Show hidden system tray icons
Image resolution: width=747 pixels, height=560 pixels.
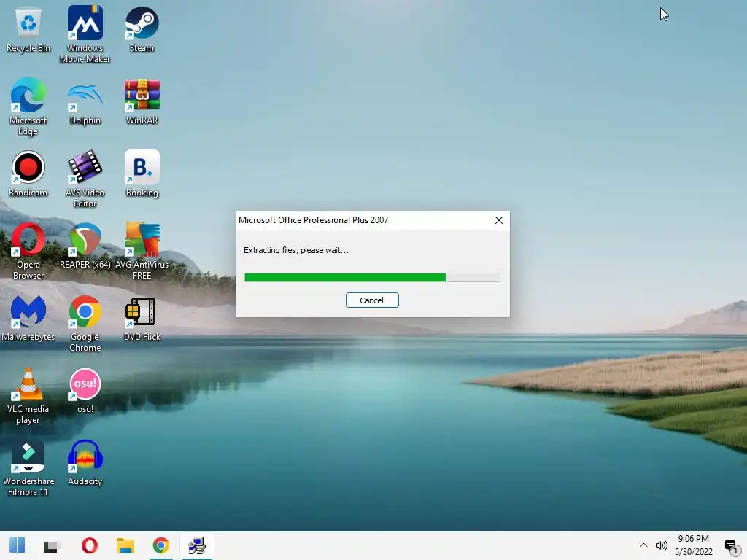point(643,545)
